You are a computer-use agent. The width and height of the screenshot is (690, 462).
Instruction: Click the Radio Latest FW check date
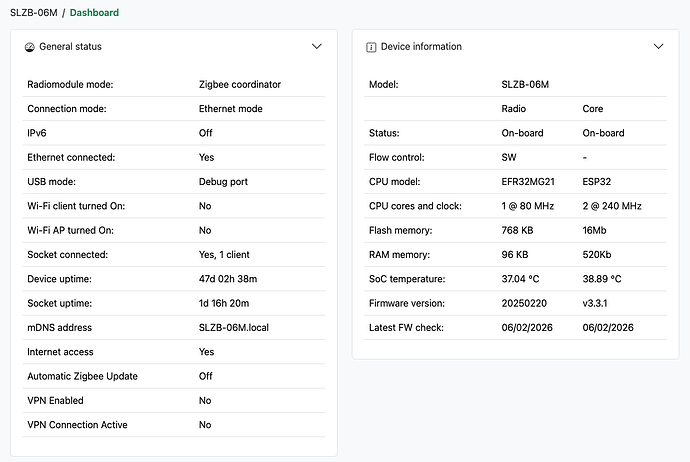[527, 327]
